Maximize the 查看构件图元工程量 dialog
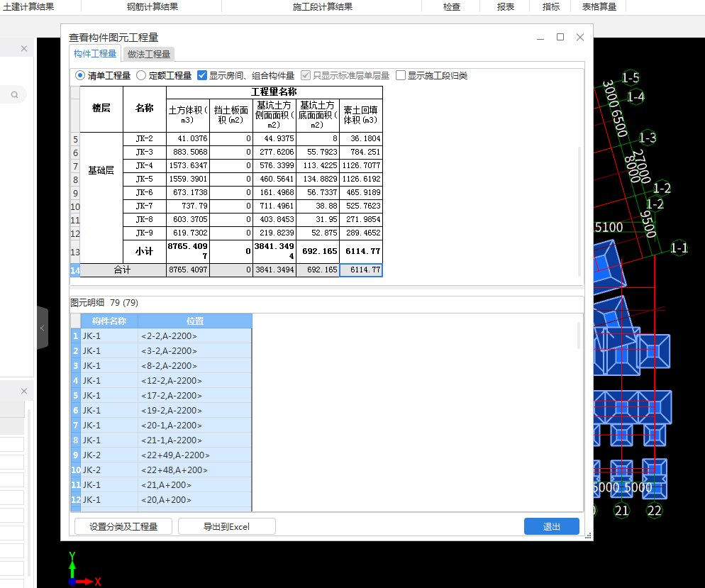The height and width of the screenshot is (588, 705). 560,37
